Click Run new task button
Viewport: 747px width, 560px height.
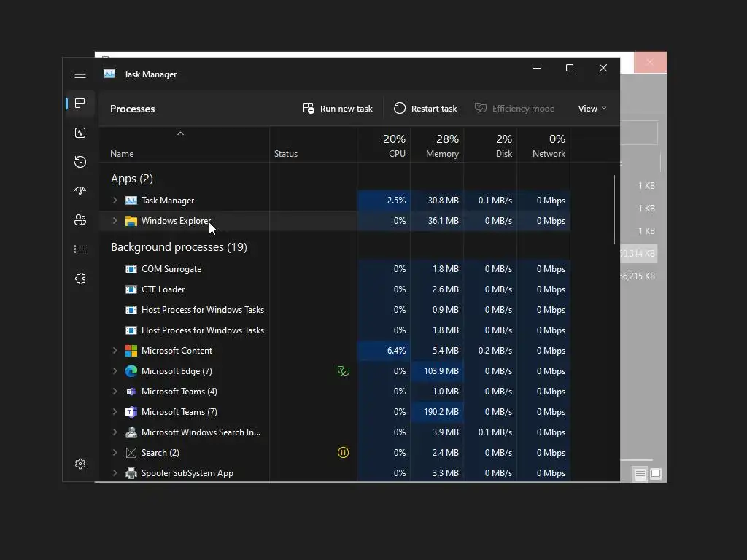[338, 109]
